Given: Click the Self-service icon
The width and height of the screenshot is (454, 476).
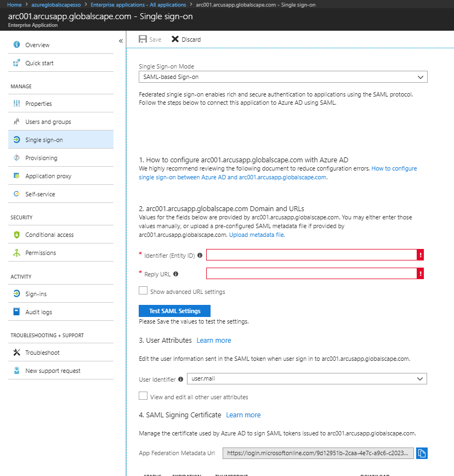Looking at the screenshot, I should click(16, 194).
